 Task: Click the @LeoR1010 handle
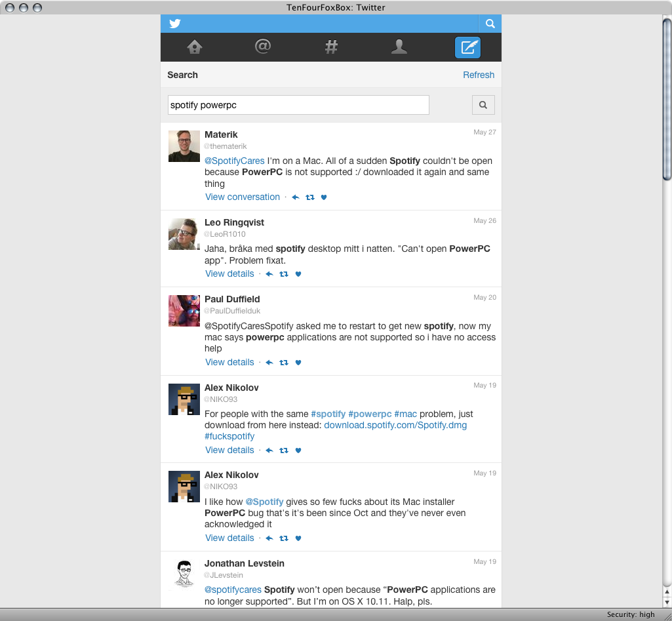tap(225, 234)
